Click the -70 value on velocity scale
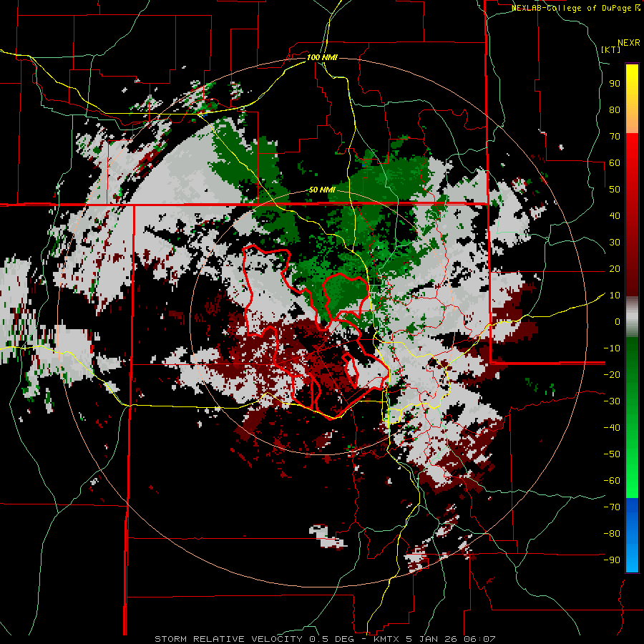The width and height of the screenshot is (644, 644). [x=612, y=507]
